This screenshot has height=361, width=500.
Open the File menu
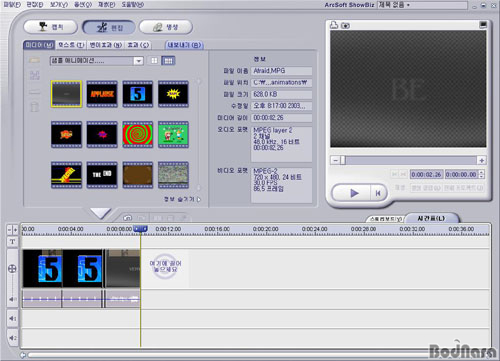pyautogui.click(x=11, y=5)
